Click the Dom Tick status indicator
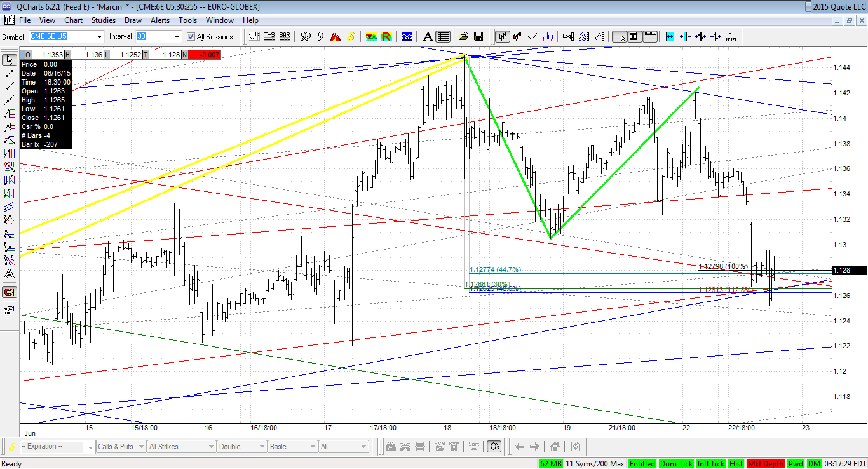This screenshot has width=868, height=469. (x=676, y=464)
